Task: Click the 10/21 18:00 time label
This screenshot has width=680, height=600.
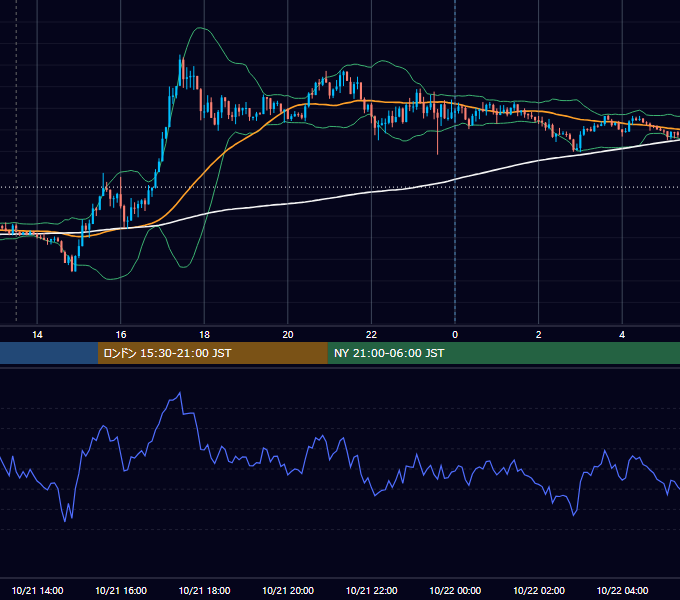Action: point(204,590)
